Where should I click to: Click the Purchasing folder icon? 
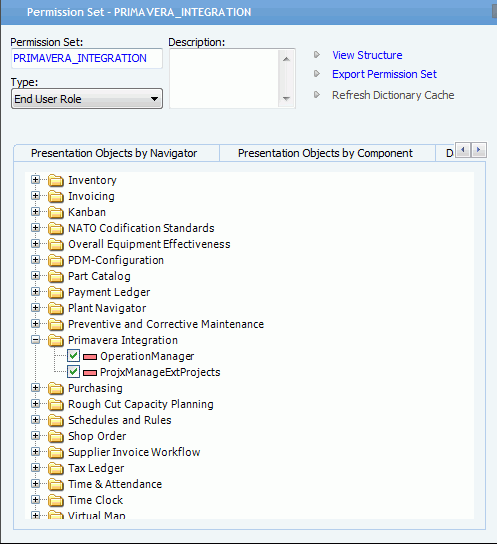tap(56, 389)
